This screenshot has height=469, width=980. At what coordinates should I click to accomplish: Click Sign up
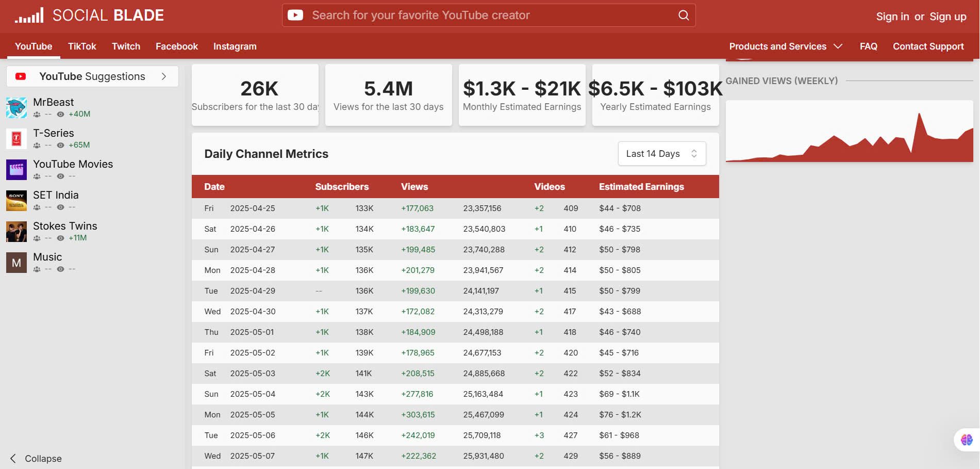[948, 17]
